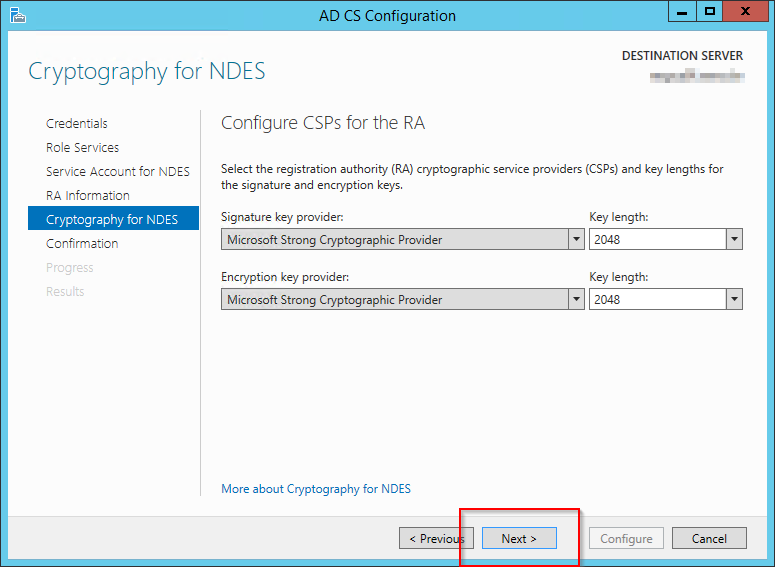Open More about Cryptography for NDES link
The height and width of the screenshot is (567, 775).
pyautogui.click(x=316, y=489)
